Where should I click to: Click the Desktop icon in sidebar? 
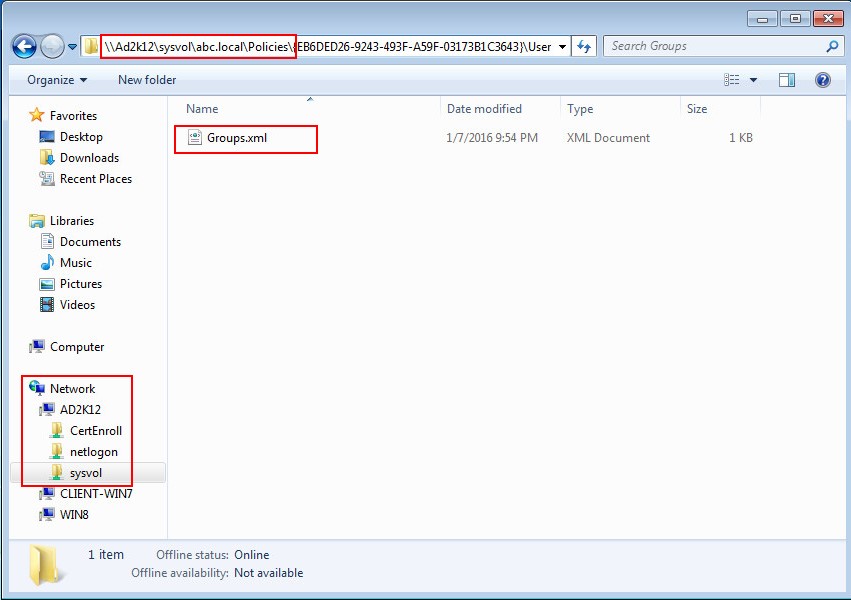tap(47, 136)
